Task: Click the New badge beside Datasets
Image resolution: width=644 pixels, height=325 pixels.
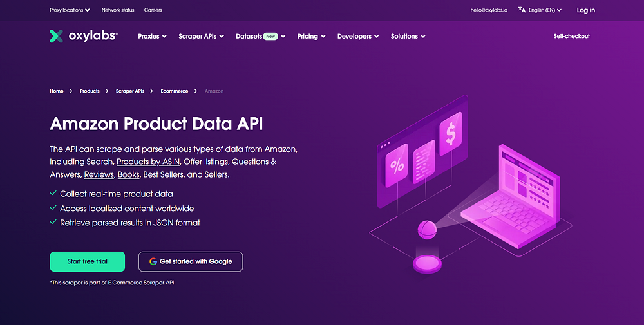Action: click(x=270, y=36)
